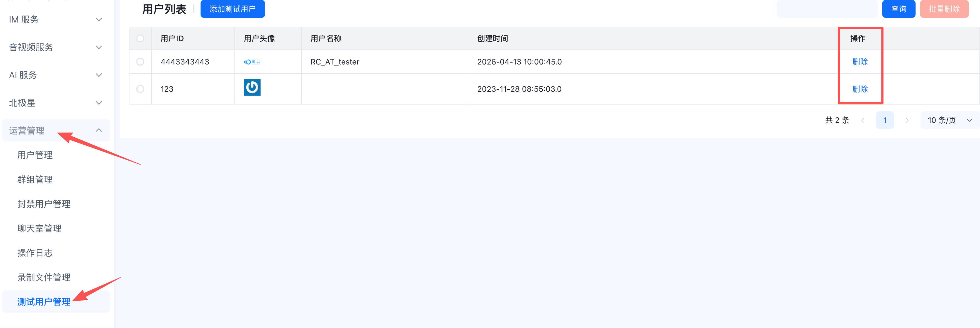Click timestamp 2023-11-28 08:55:03.0

519,89
